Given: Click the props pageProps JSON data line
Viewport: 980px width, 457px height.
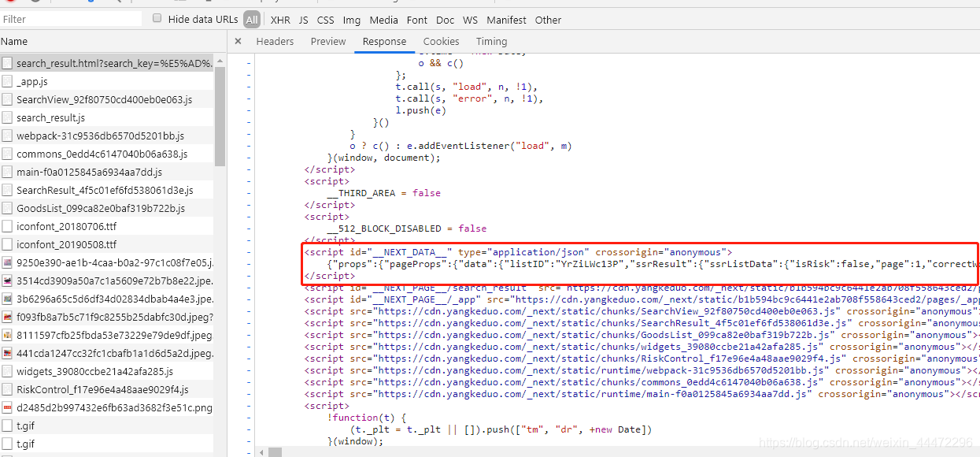Looking at the screenshot, I should [653, 264].
